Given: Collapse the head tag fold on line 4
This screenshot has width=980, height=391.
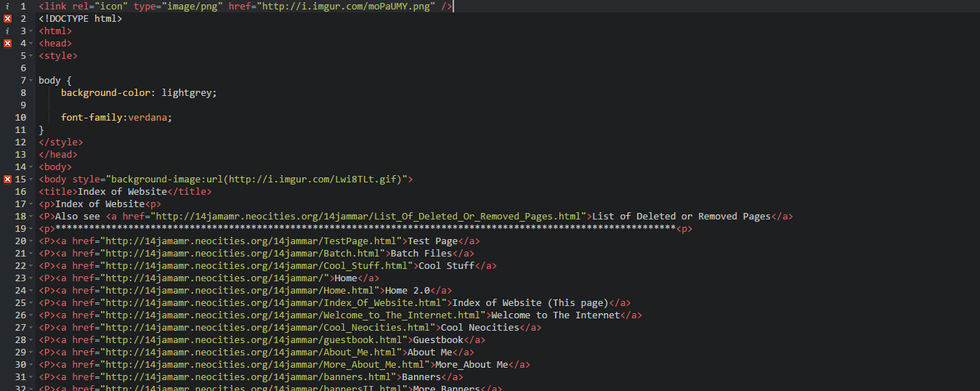Looking at the screenshot, I should click(31, 44).
